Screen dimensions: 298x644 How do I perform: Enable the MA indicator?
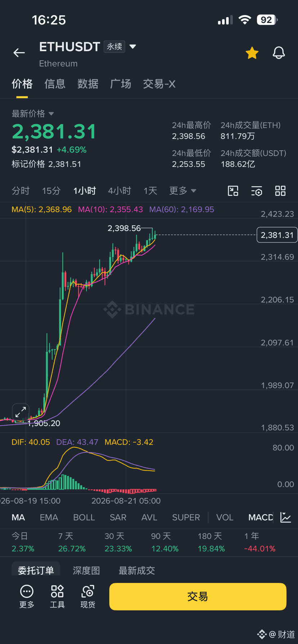click(x=18, y=517)
